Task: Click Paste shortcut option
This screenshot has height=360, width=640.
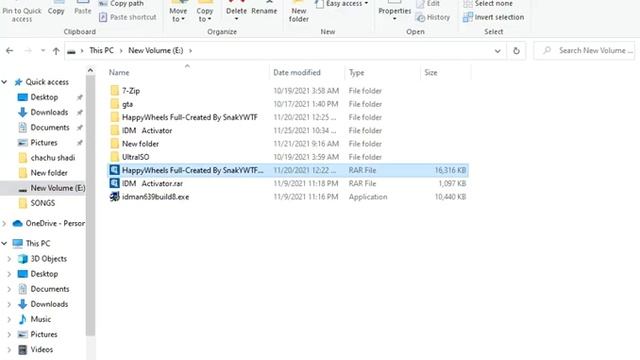Action: (128, 17)
